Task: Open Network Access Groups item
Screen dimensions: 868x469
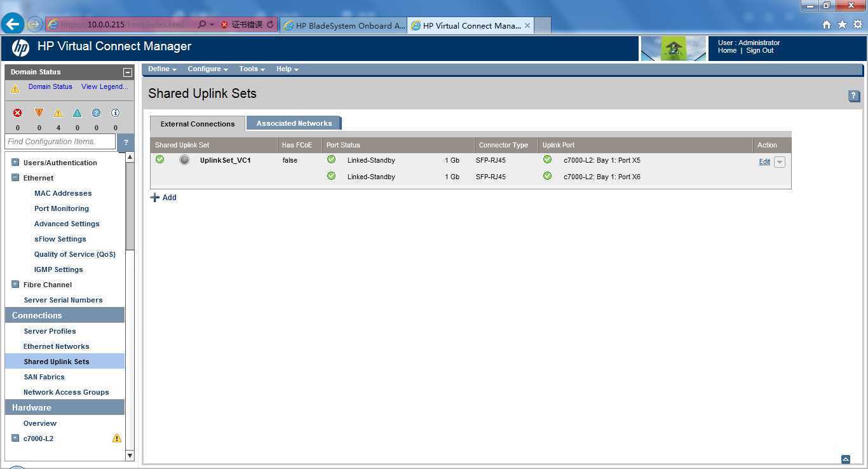Action: tap(66, 392)
